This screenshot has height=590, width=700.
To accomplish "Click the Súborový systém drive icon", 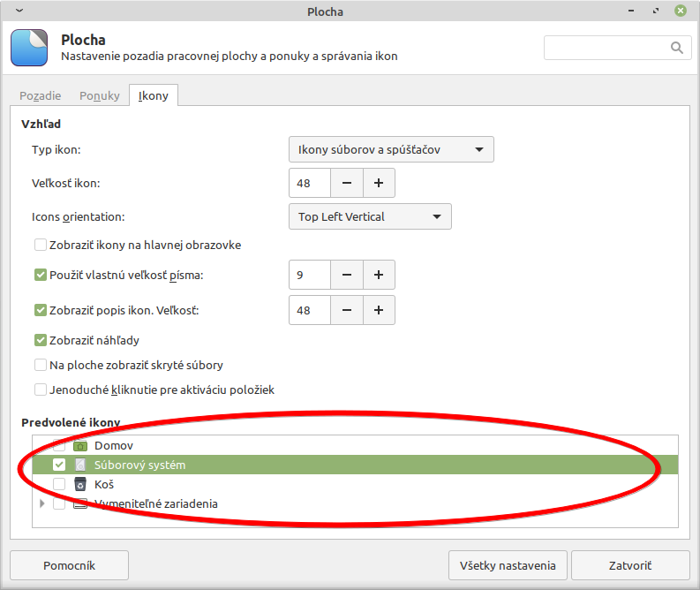I will pyautogui.click(x=80, y=465).
